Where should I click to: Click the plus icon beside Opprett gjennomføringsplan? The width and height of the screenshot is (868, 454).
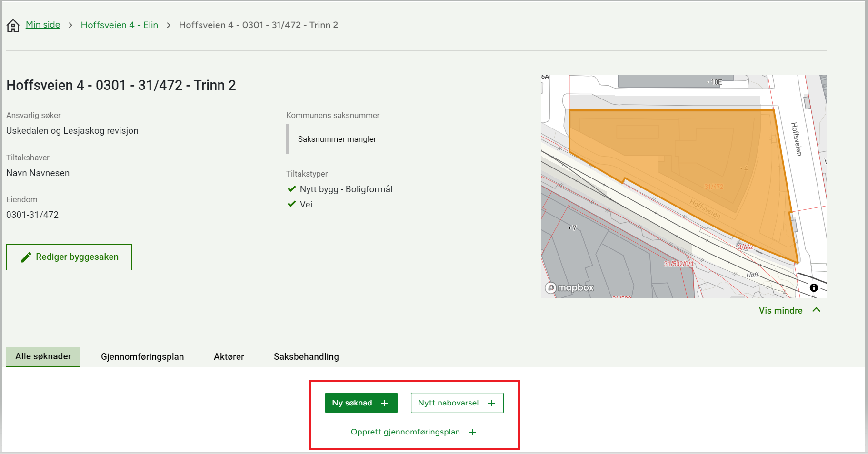tap(473, 432)
